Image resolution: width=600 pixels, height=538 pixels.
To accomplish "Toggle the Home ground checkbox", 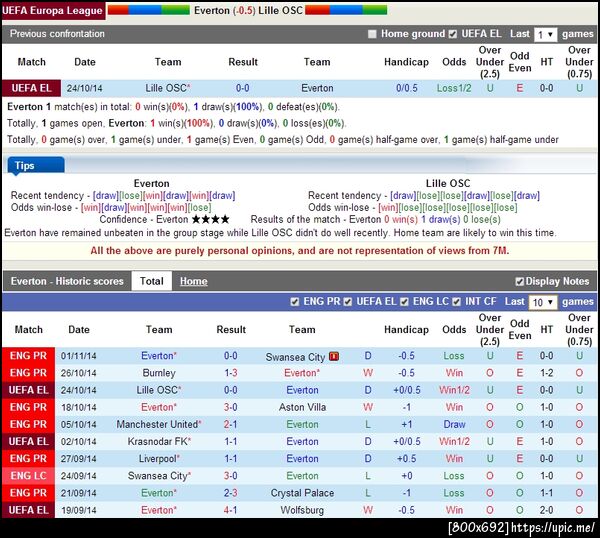I will point(372,34).
